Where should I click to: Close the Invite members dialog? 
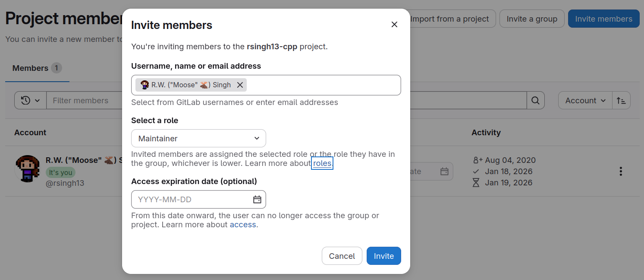click(x=394, y=25)
